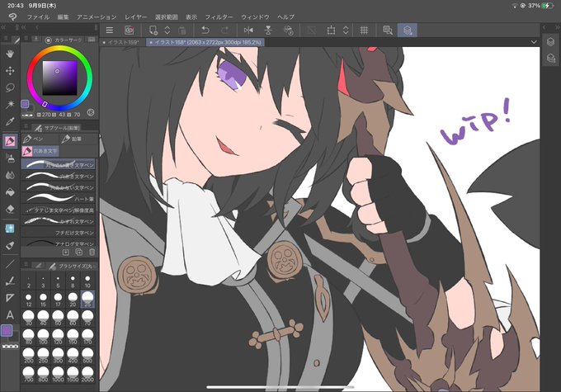Click the Clip Studio logo in menu bar
The width and height of the screenshot is (561, 392).
[13, 17]
